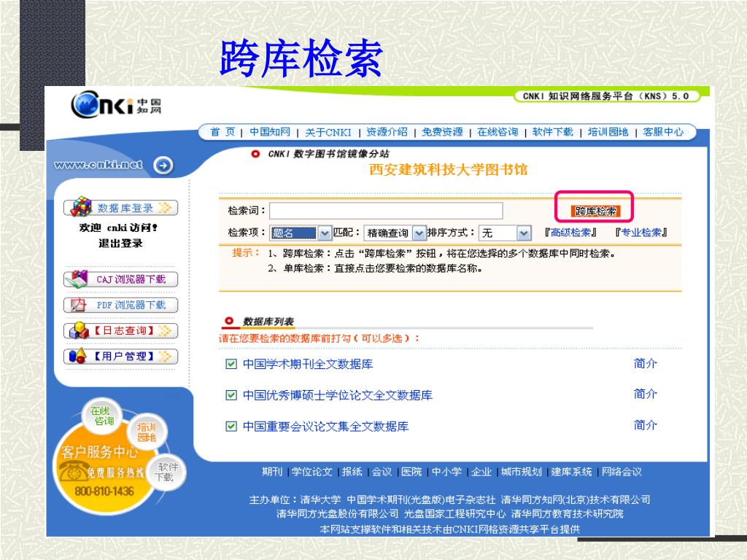
Task: Click the 800-810-1436 hotline number
Action: coord(104,491)
